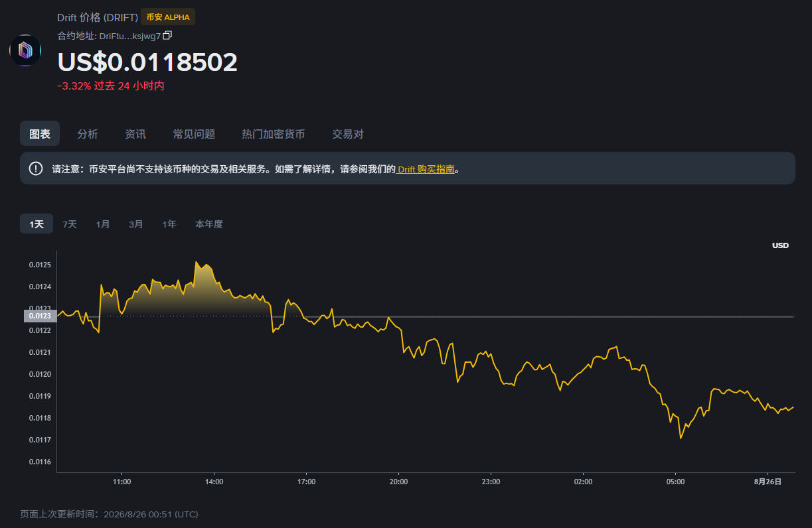812x528 pixels.
Task: Click the 8月26日 date axis label
Action: tap(769, 482)
